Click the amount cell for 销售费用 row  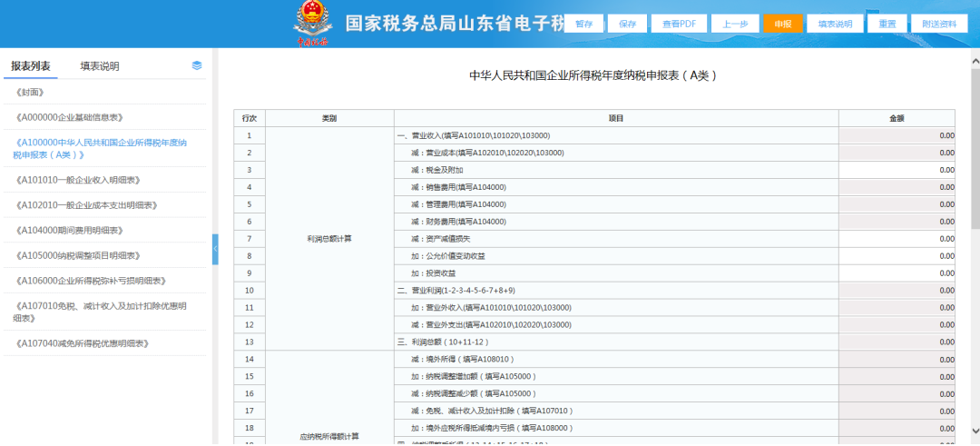pos(897,187)
